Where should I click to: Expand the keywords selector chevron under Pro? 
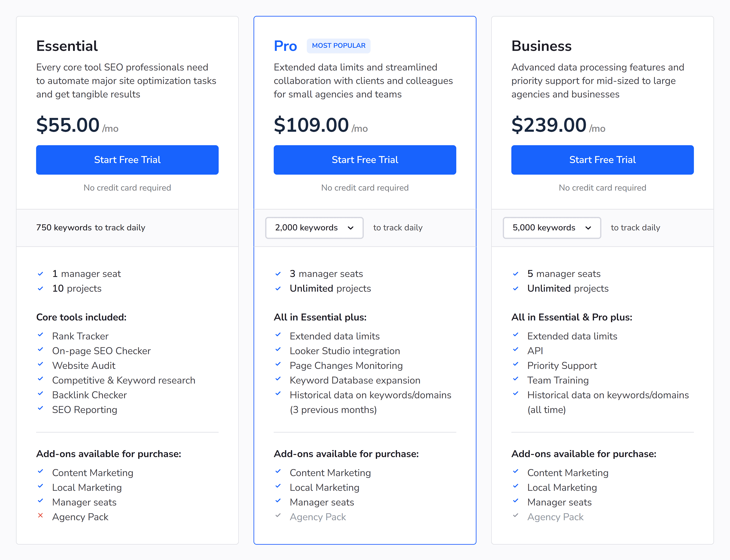[x=351, y=228]
